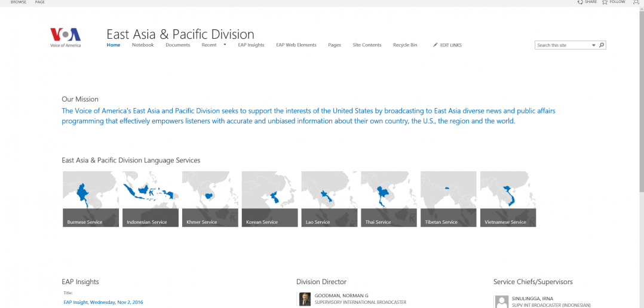
Task: Open the Burmese Service tile
Action: click(x=91, y=199)
